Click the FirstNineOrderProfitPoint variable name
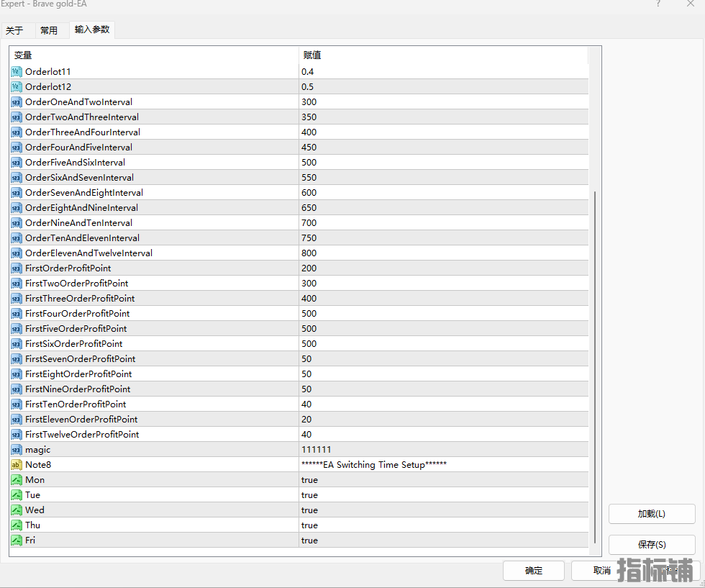Viewport: 705px width, 588px height. point(78,389)
